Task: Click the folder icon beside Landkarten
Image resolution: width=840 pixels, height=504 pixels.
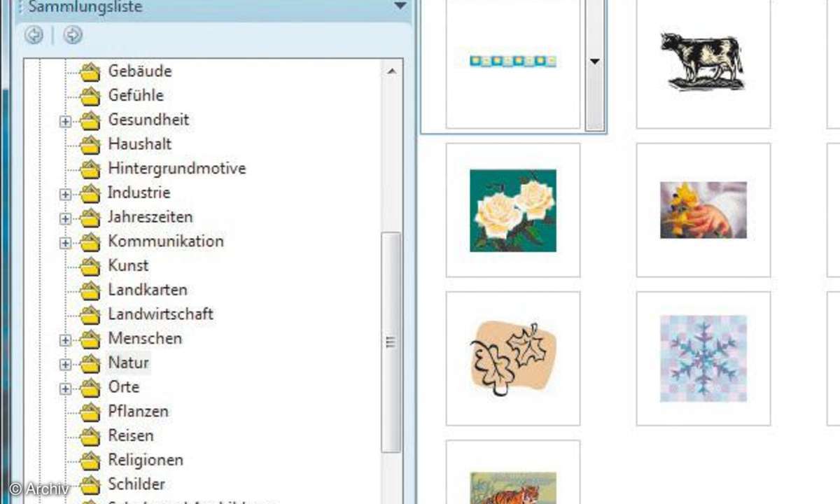Action: coord(90,290)
